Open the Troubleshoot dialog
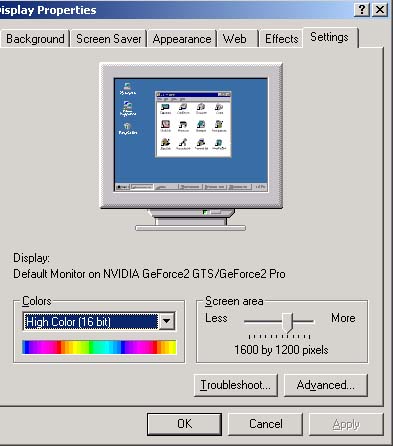 click(x=236, y=385)
